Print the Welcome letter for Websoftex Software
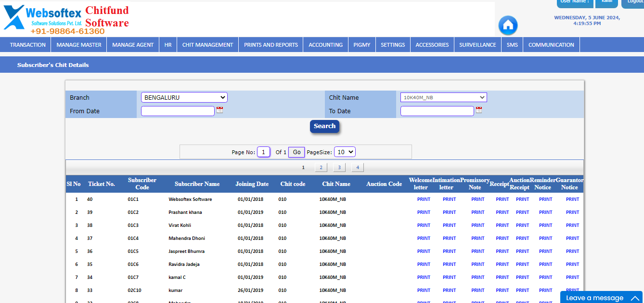The height and width of the screenshot is (303, 644). point(424,199)
